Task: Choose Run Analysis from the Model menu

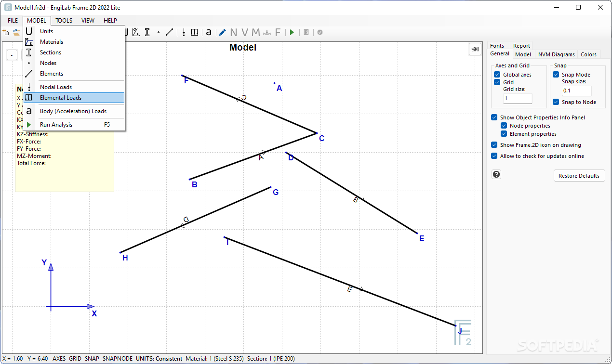Action: click(74, 125)
